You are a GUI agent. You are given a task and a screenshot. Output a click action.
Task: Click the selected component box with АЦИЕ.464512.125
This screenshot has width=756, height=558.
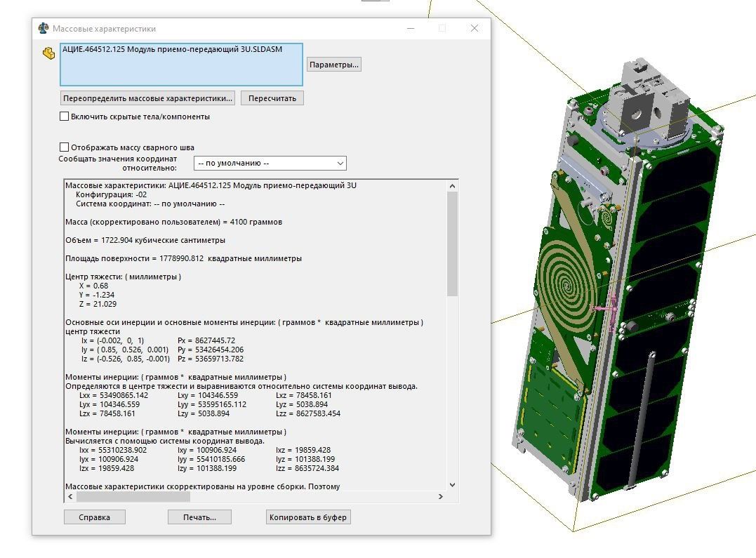(181, 65)
